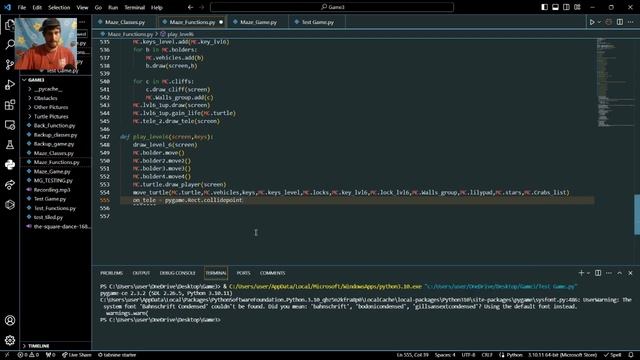Open the notifications bell in status bar
The image size is (640, 360).
tap(631, 355)
